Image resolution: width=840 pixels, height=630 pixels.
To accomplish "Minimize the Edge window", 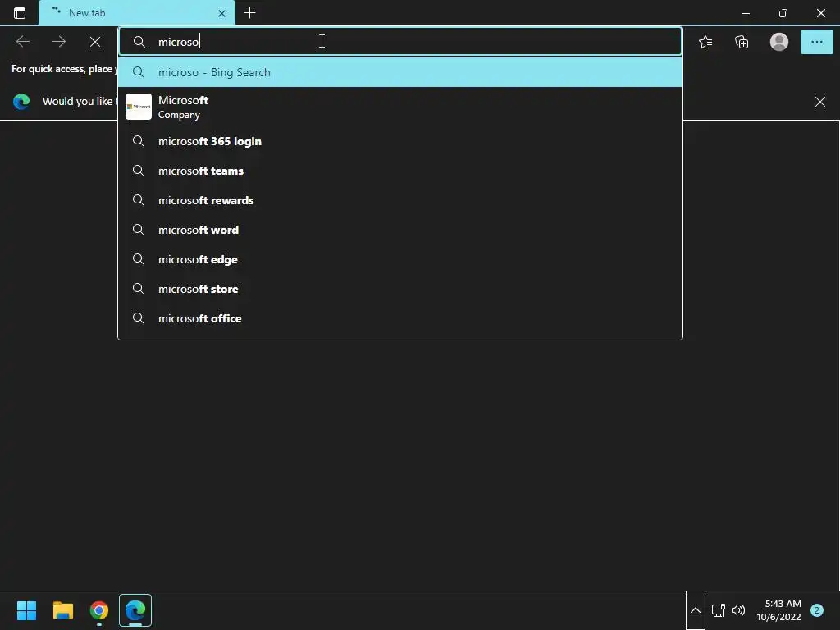I will [746, 13].
